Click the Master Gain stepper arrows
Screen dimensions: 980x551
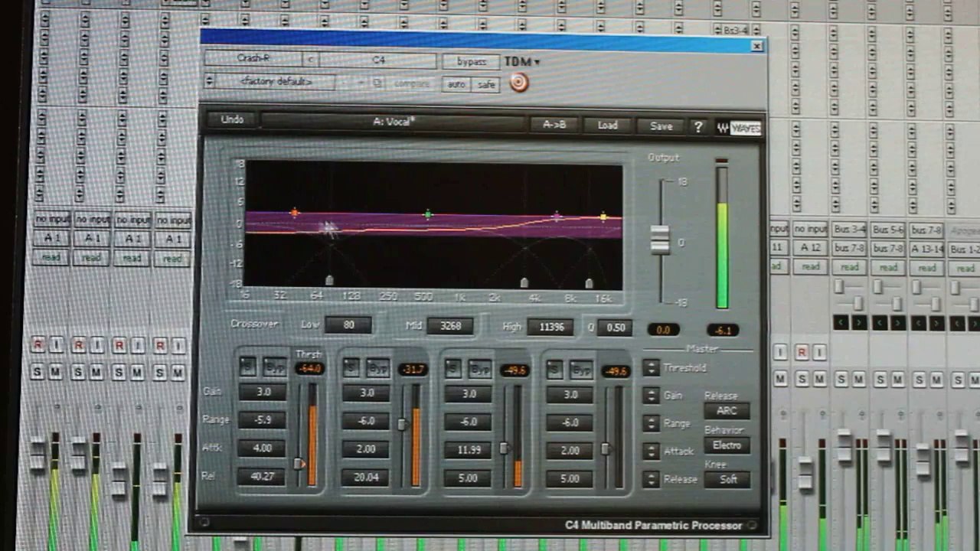coord(651,396)
